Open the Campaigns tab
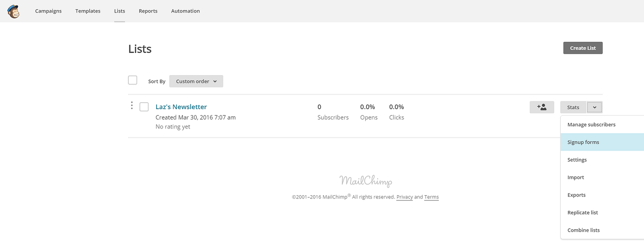 pos(48,11)
